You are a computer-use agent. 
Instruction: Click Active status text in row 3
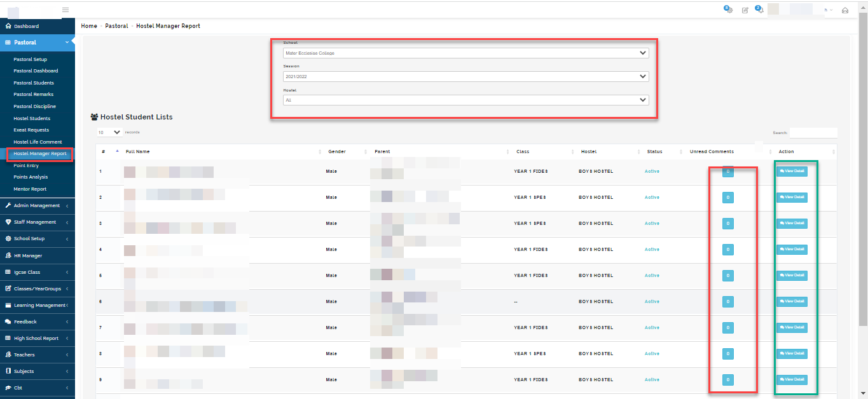[652, 224]
